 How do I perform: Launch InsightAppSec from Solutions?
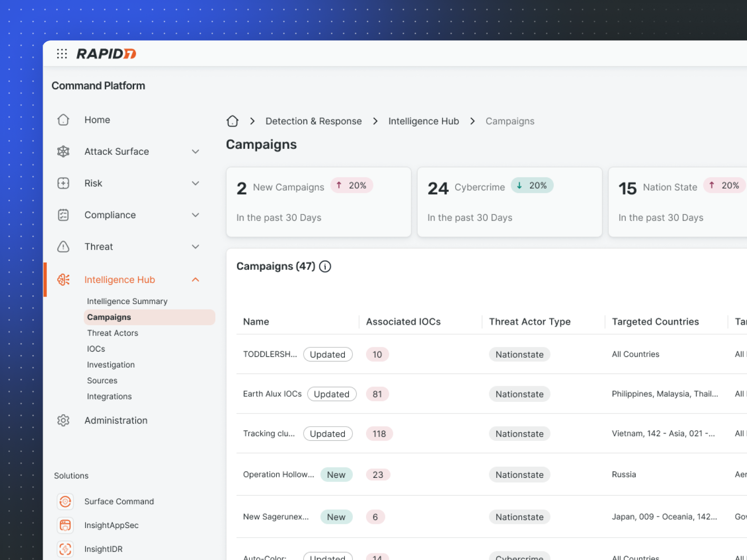pos(111,525)
